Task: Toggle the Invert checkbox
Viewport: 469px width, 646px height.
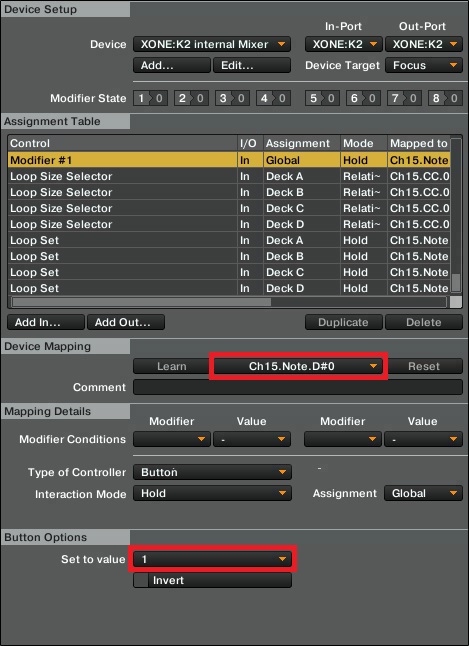Action: [141, 580]
